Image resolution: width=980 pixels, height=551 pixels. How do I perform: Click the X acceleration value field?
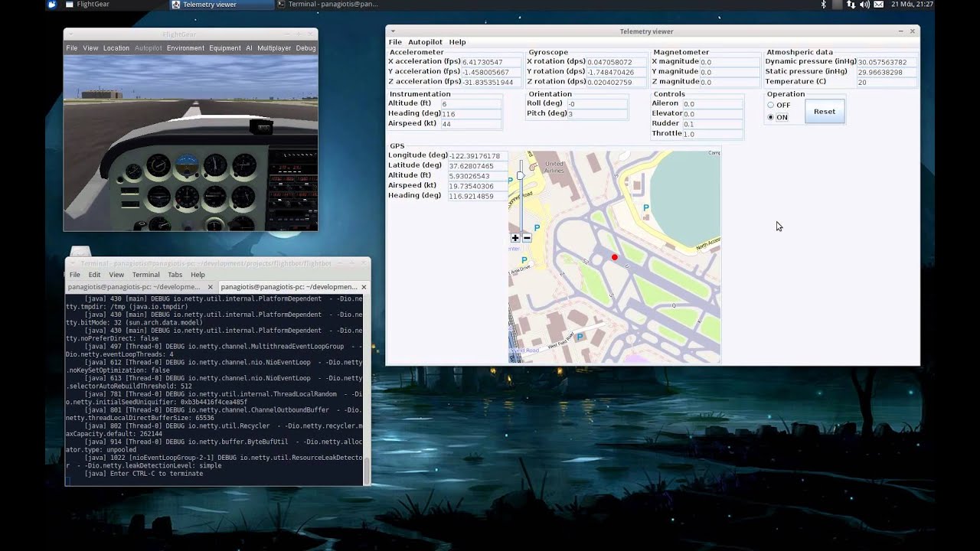[x=492, y=62]
